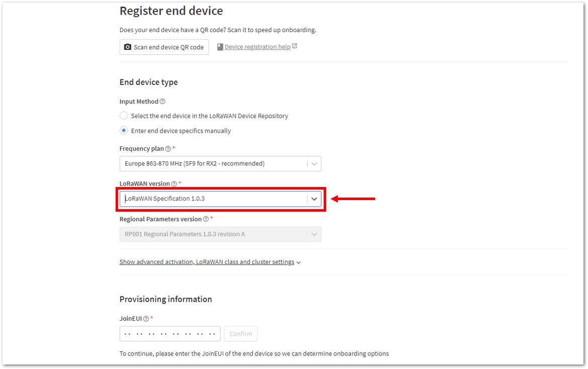The height and width of the screenshot is (369, 588).
Task: Click the Scan end device QR code button
Action: (x=164, y=47)
